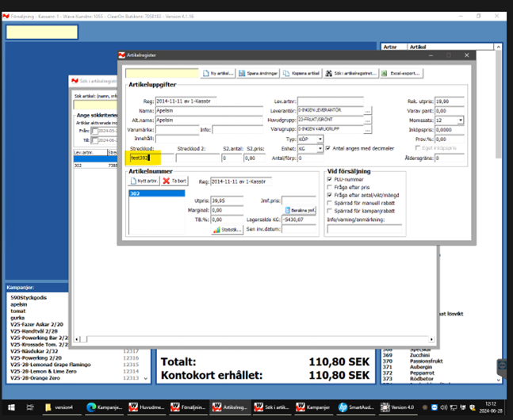
Task: Open the Typ dropdown showing KÖP
Action: pos(320,139)
